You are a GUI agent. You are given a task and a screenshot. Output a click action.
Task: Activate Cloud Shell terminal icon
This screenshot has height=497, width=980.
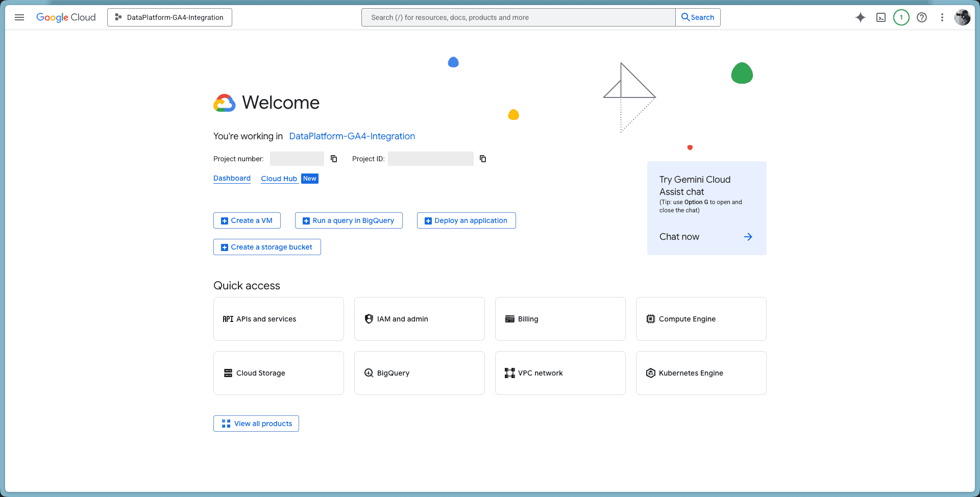[x=881, y=17]
